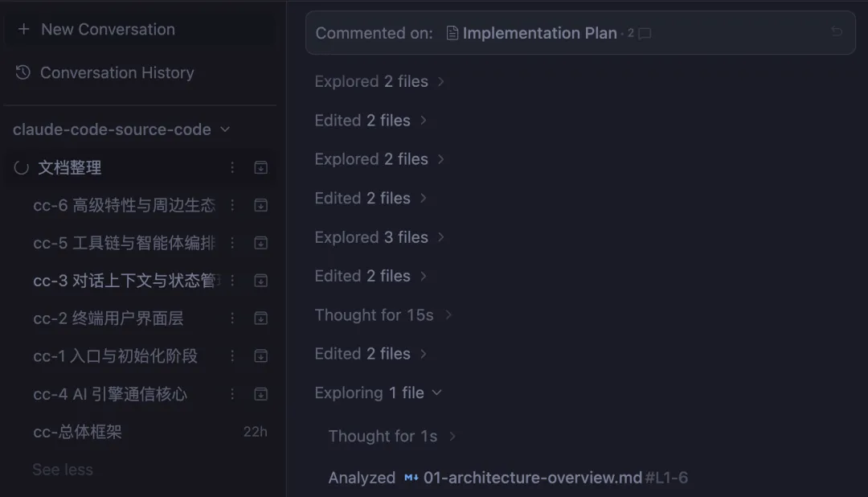Click the comment count icon beside Implementation Plan
This screenshot has width=868, height=497.
tap(644, 34)
